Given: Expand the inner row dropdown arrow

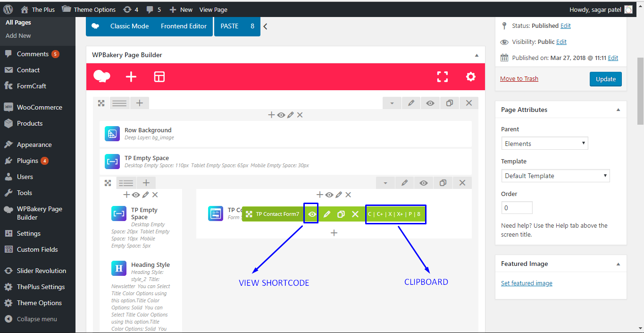Looking at the screenshot, I should [x=385, y=183].
